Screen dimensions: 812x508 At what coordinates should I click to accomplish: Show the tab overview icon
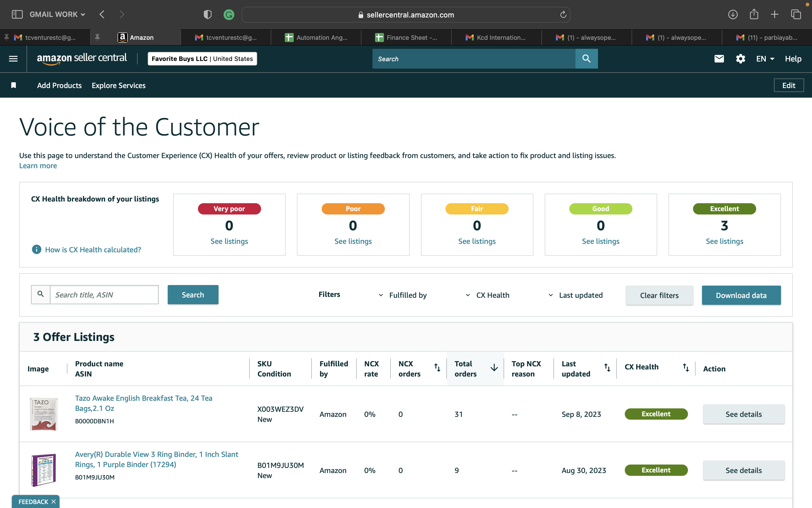(796, 14)
